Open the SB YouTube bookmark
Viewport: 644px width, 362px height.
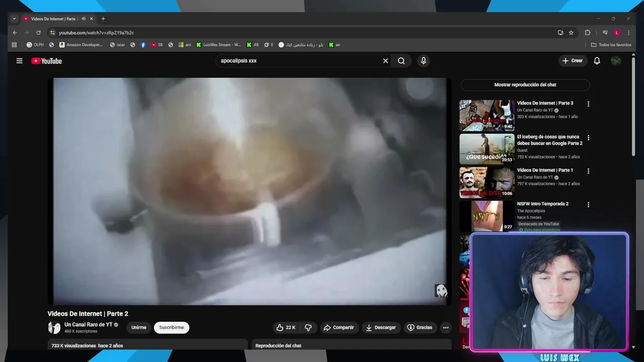coord(157,45)
